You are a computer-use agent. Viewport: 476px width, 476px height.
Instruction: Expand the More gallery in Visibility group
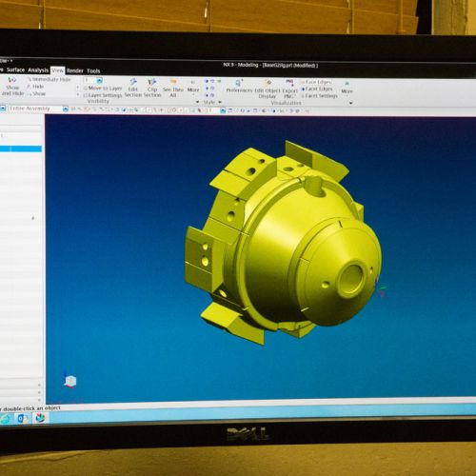[x=193, y=87]
